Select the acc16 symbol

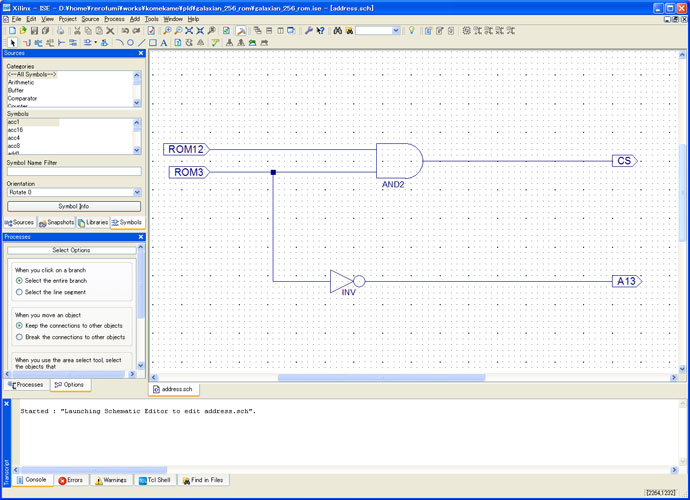(15, 130)
